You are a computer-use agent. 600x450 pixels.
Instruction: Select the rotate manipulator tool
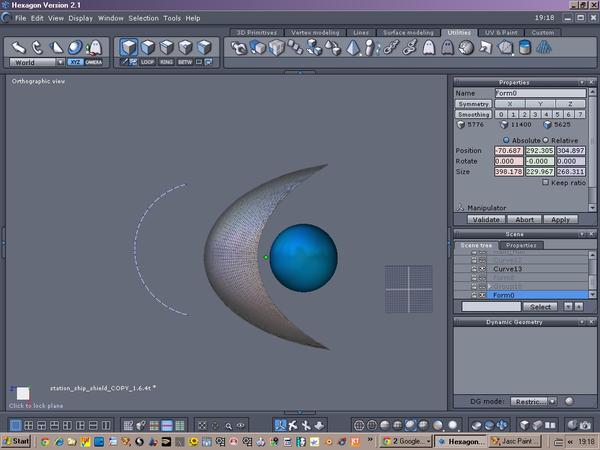(x=37, y=47)
